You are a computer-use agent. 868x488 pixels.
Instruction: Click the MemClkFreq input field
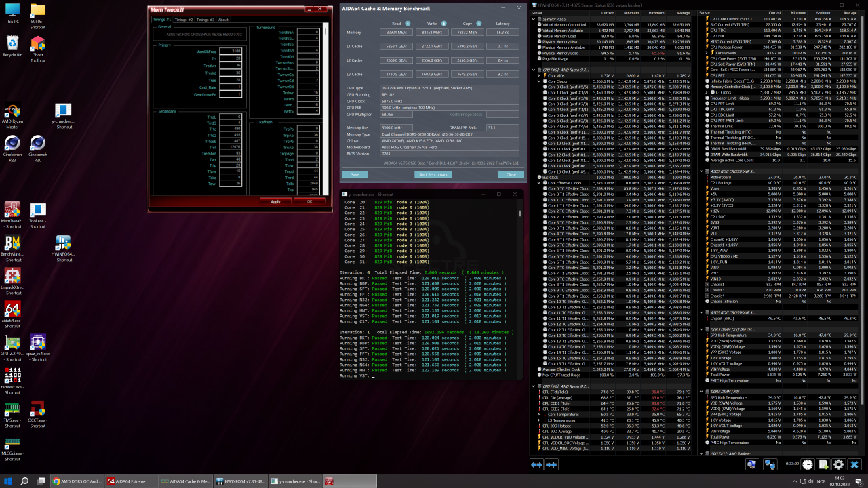coord(230,51)
